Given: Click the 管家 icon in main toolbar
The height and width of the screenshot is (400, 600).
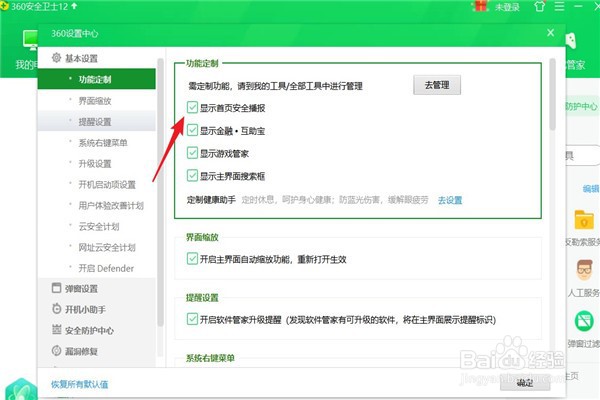Looking at the screenshot, I should coord(571,41).
